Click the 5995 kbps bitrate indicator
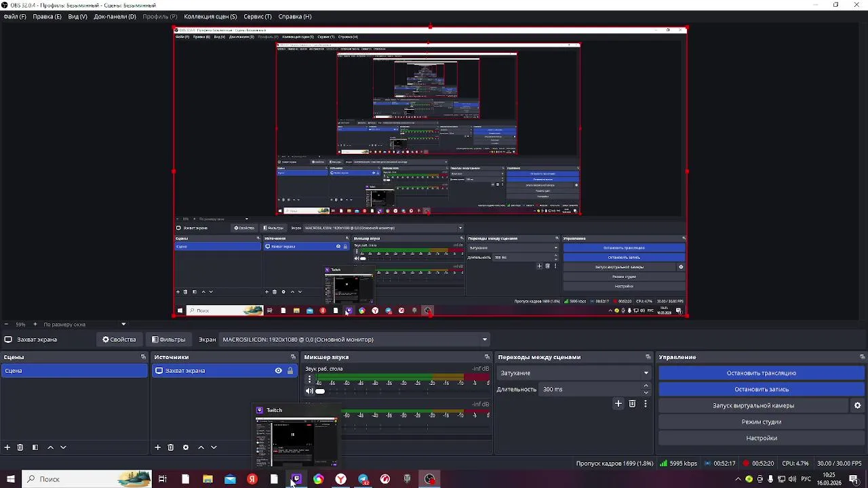This screenshot has height=488, width=868. click(678, 464)
